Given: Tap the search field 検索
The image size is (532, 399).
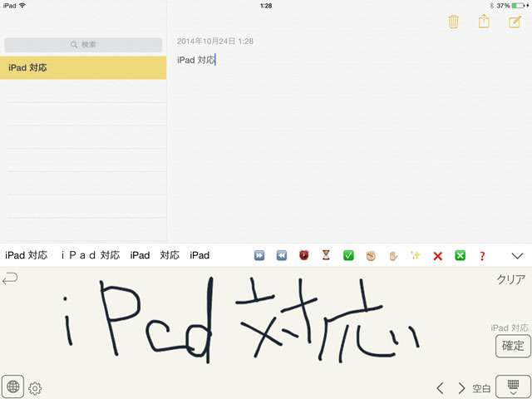Looking at the screenshot, I should [x=83, y=45].
